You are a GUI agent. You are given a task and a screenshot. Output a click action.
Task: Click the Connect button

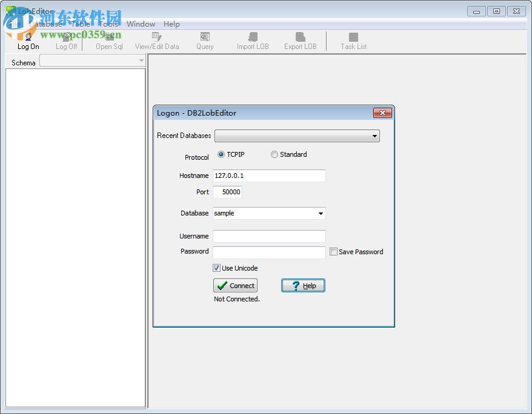pyautogui.click(x=235, y=285)
